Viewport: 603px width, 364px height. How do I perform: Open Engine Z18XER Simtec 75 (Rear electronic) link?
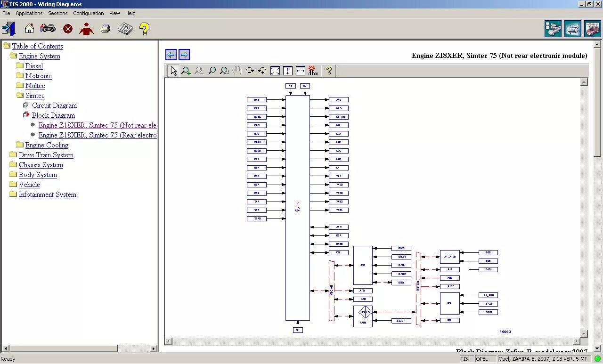tap(98, 135)
